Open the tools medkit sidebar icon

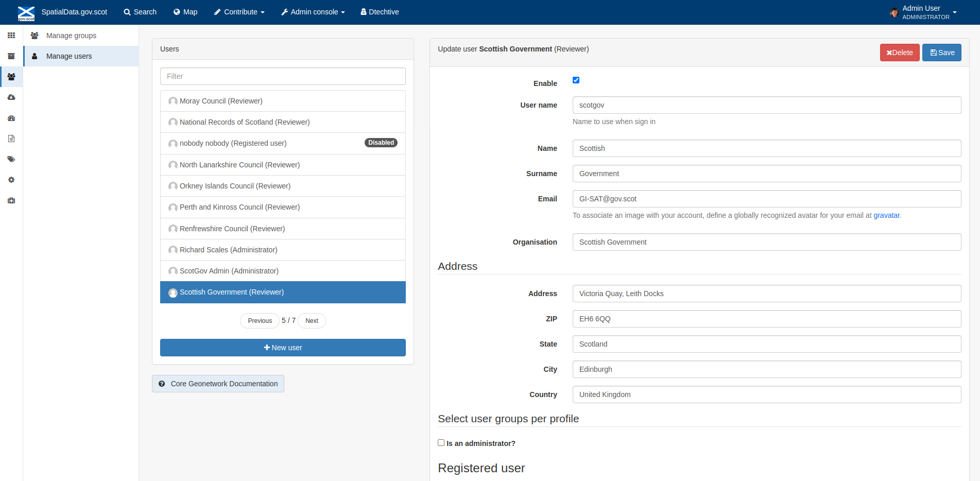click(x=11, y=200)
